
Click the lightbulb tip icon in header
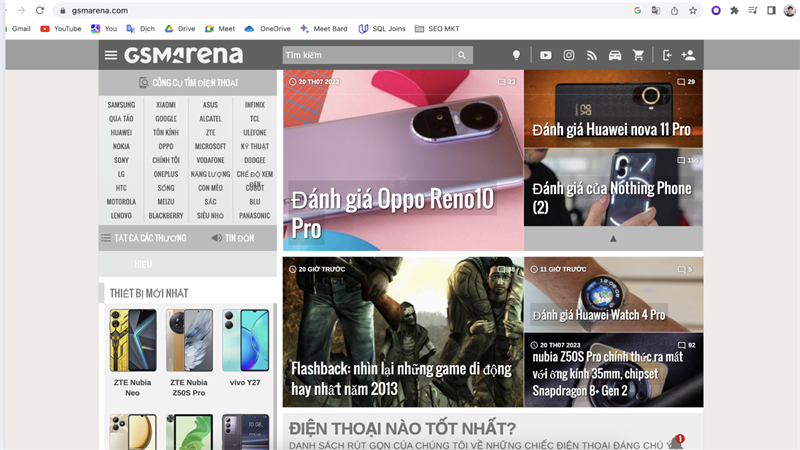[x=517, y=55]
